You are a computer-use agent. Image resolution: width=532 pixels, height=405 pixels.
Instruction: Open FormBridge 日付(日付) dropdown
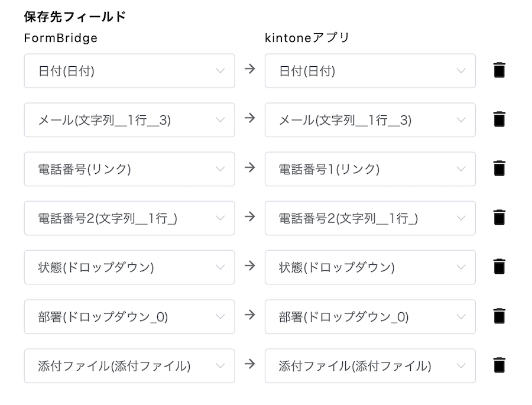point(129,70)
